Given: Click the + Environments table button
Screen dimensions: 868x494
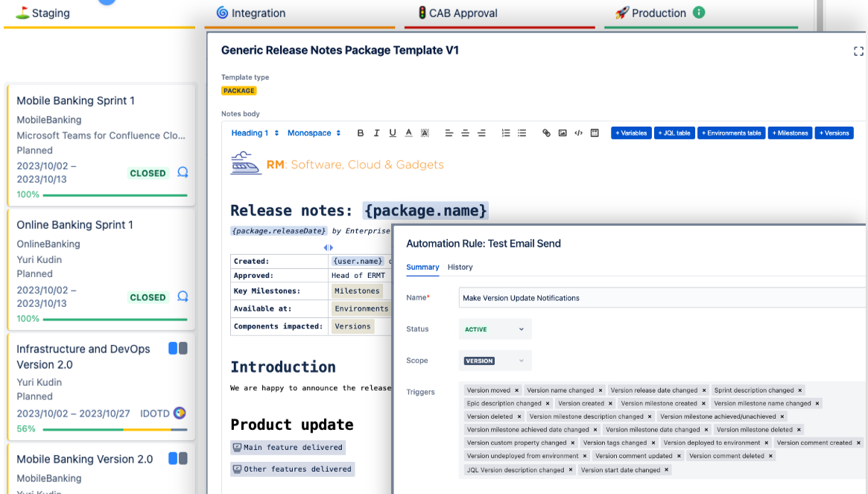Looking at the screenshot, I should click(x=731, y=133).
